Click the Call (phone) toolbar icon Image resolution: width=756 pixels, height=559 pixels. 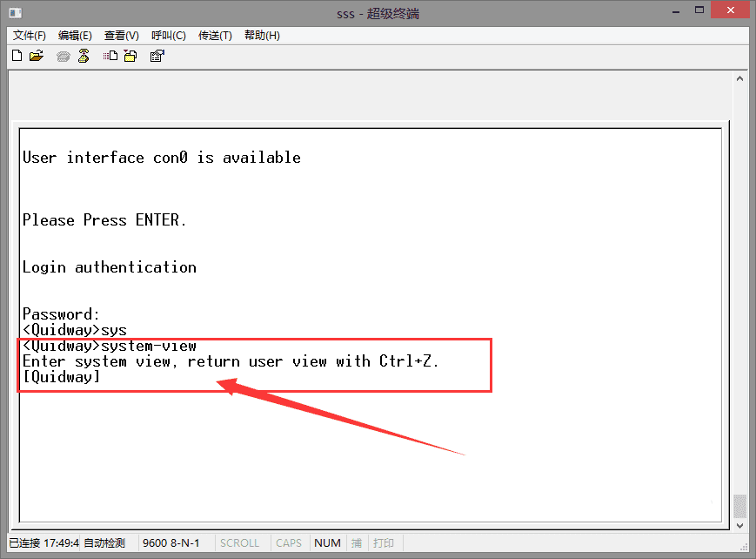(63, 57)
